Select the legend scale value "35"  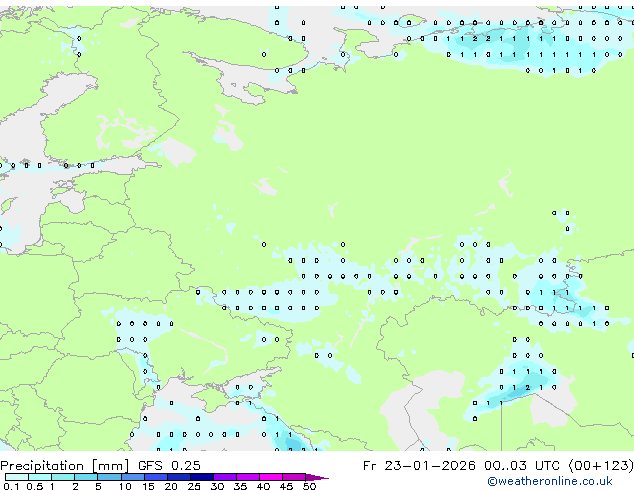coord(240,486)
